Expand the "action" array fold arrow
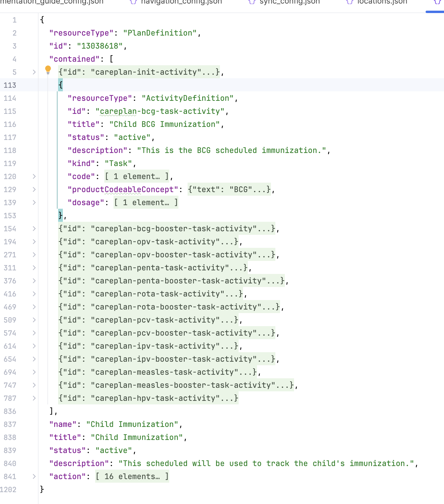This screenshot has height=504, width=444. [34, 476]
